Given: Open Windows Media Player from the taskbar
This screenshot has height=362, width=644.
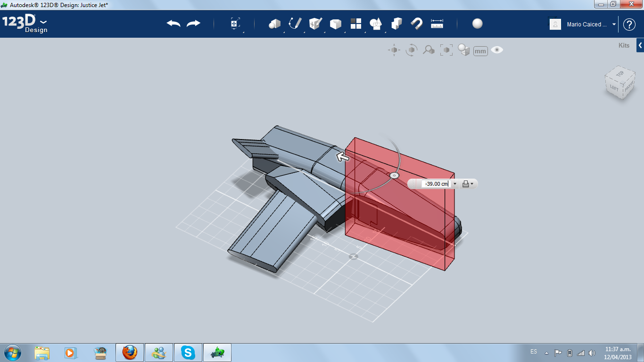Looking at the screenshot, I should tap(70, 353).
